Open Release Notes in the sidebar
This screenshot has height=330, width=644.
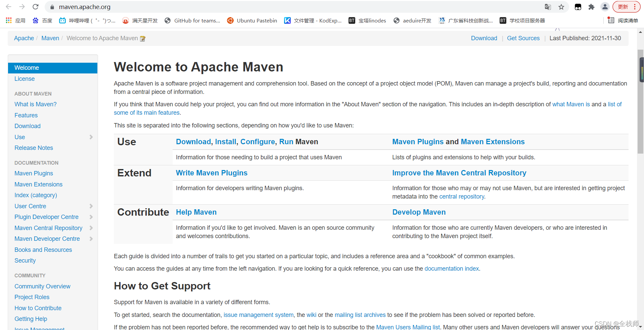point(34,148)
